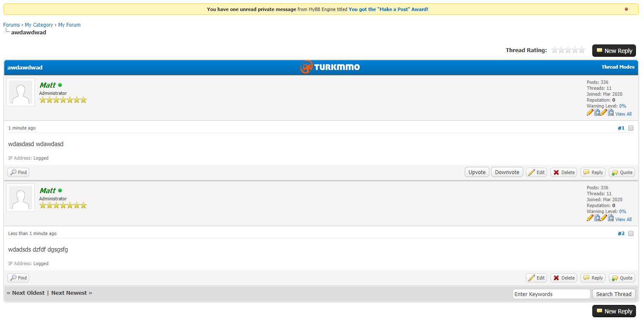Click second document-magnifier award icon in post #2
Image resolution: width=644 pixels, height=324 pixels.
(611, 218)
